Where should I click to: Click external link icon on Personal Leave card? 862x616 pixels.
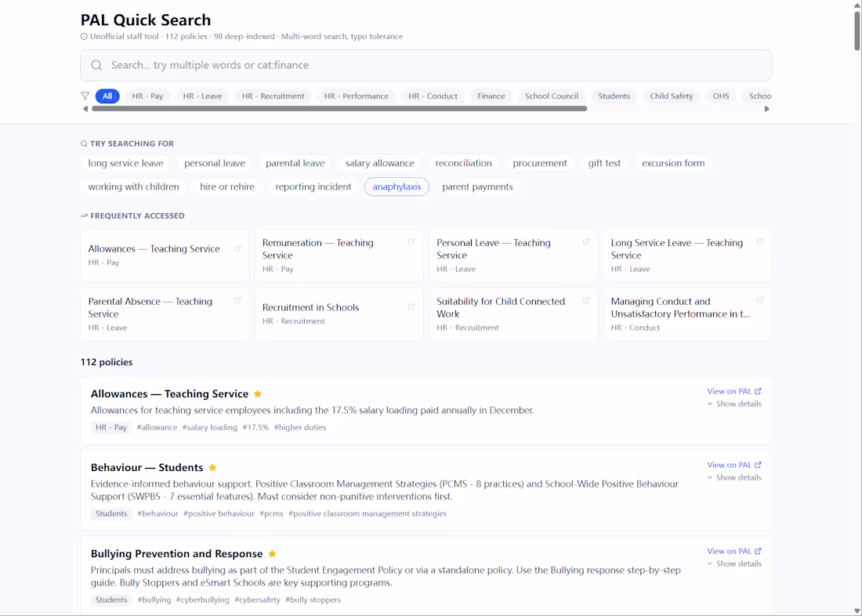click(x=586, y=242)
